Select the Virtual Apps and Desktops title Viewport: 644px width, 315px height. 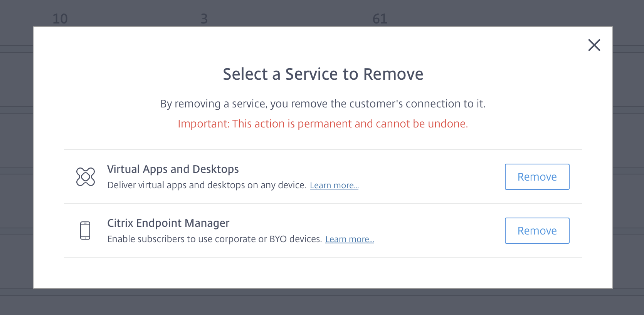click(173, 169)
